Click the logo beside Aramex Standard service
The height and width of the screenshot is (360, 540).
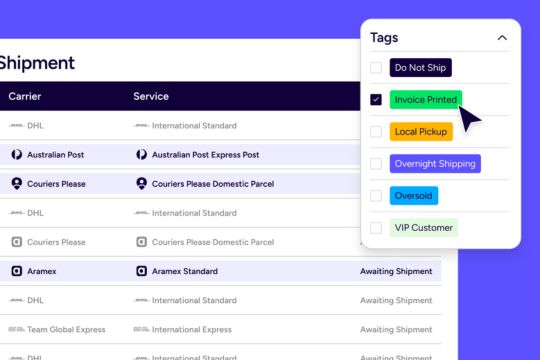click(x=141, y=271)
